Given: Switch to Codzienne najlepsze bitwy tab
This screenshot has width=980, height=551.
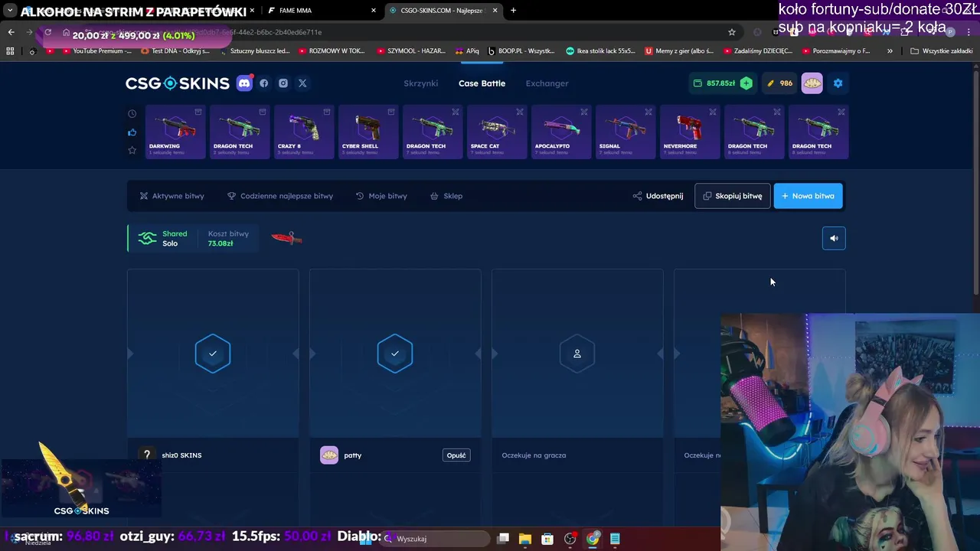Looking at the screenshot, I should [x=280, y=196].
